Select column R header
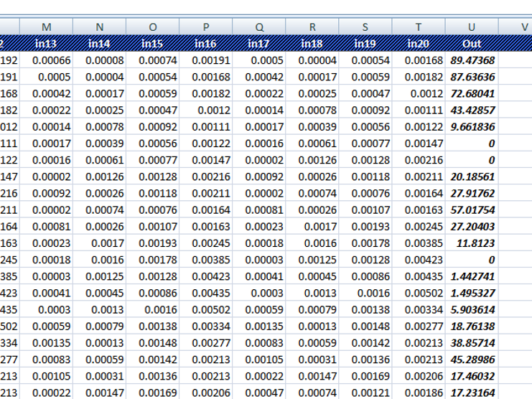 point(312,27)
